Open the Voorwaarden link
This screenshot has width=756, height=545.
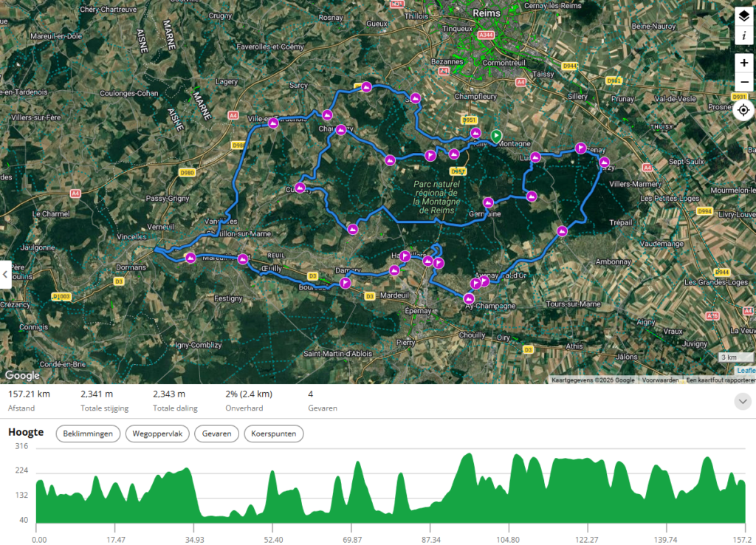pos(660,380)
